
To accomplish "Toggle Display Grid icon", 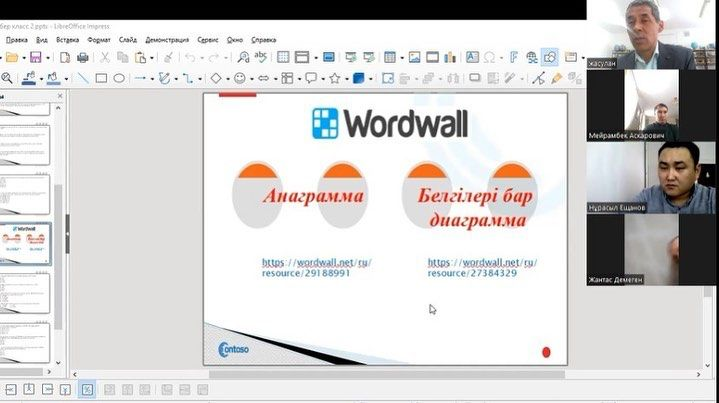I will pyautogui.click(x=283, y=57).
